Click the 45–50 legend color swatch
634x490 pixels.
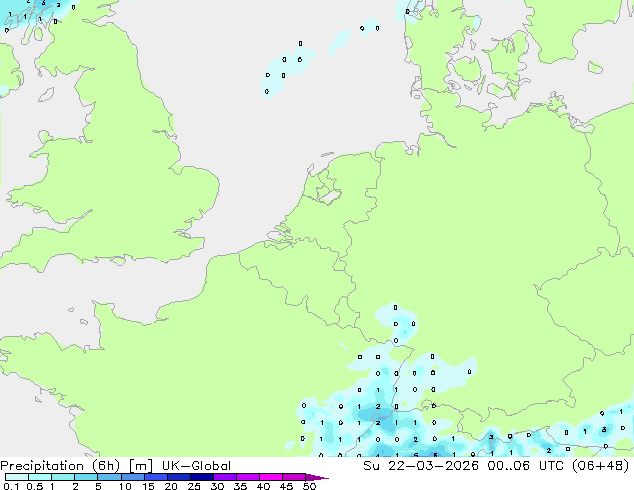pos(294,477)
